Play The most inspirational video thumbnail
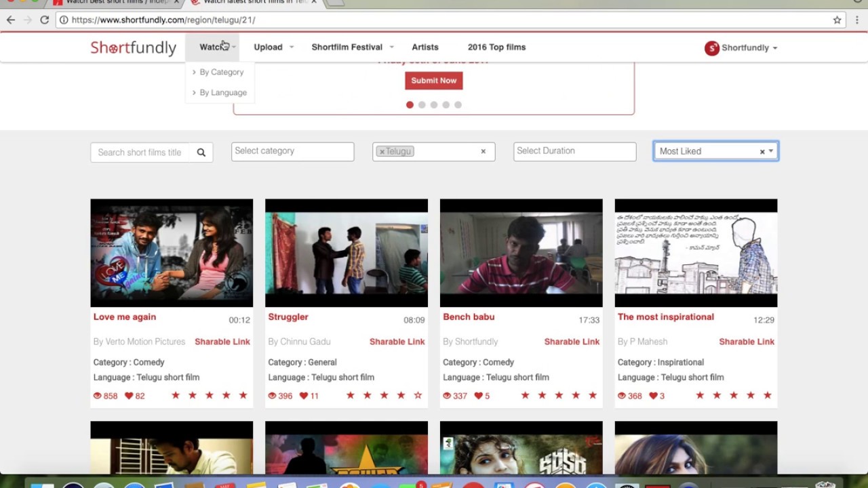868x488 pixels. pyautogui.click(x=696, y=253)
